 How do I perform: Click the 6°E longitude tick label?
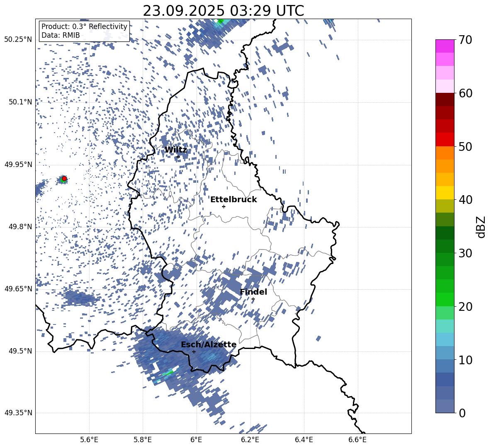click(x=196, y=440)
